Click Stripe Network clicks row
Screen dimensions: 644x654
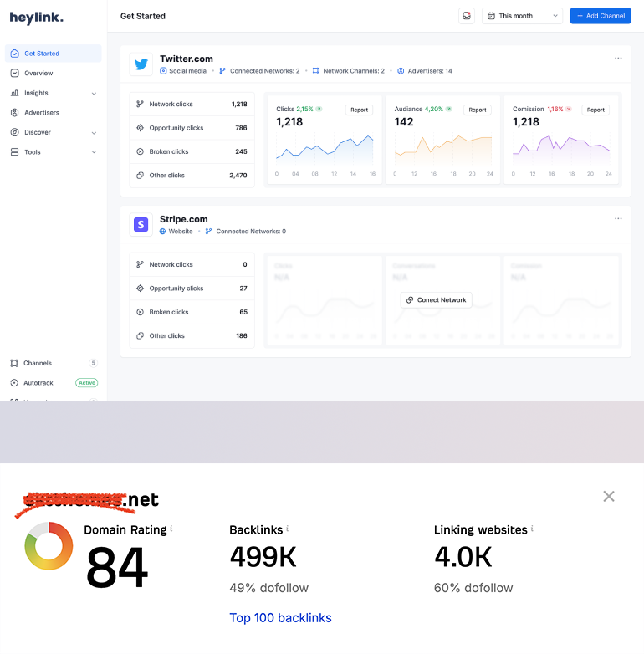[x=192, y=265]
